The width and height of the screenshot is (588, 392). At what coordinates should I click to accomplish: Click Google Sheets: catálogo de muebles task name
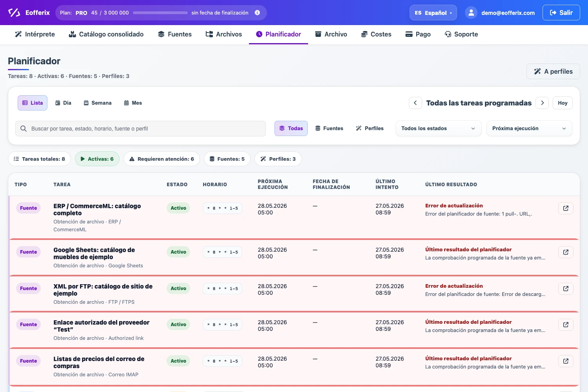pyautogui.click(x=94, y=254)
